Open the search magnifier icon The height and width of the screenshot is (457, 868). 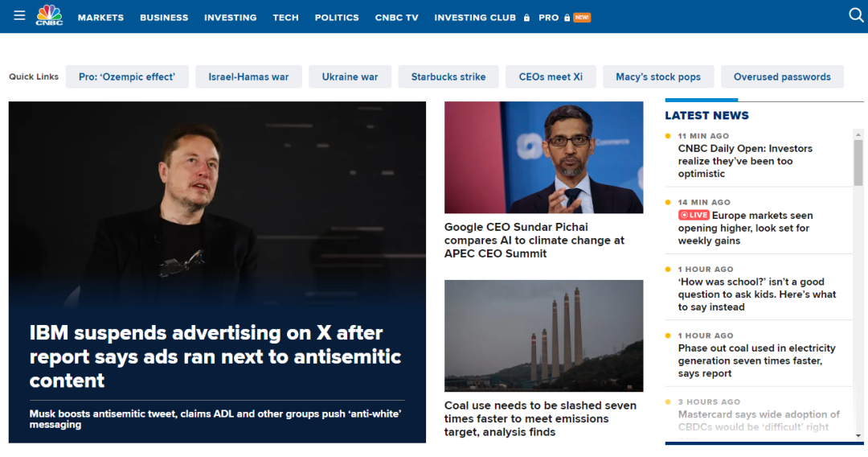pyautogui.click(x=856, y=15)
